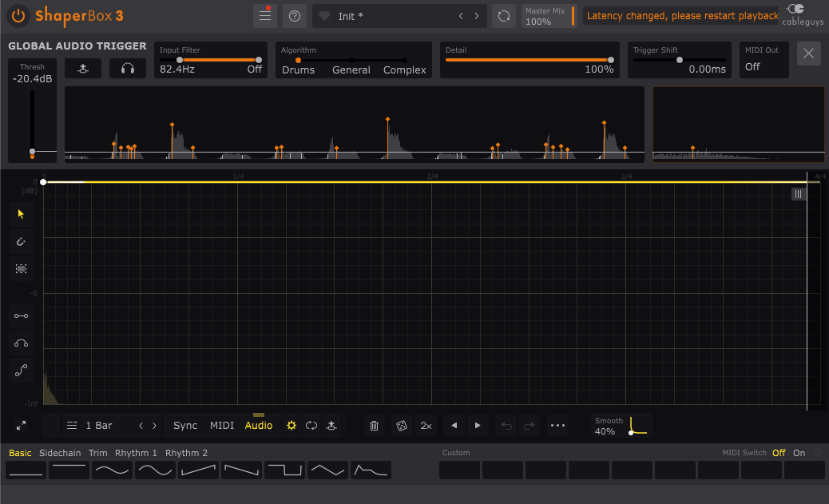The width and height of the screenshot is (829, 504).
Task: Open the help question mark icon
Action: [295, 16]
